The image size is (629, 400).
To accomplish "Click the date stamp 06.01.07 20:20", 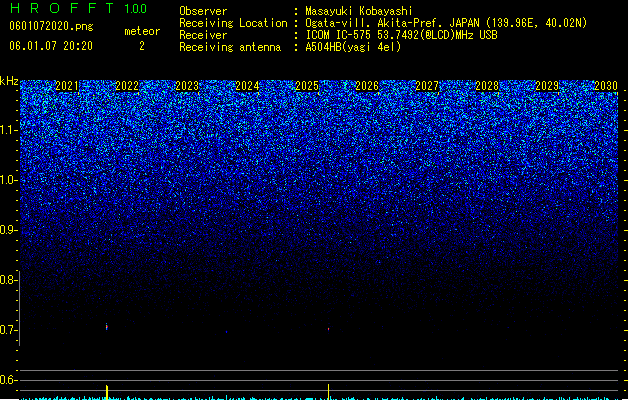I will [x=51, y=46].
